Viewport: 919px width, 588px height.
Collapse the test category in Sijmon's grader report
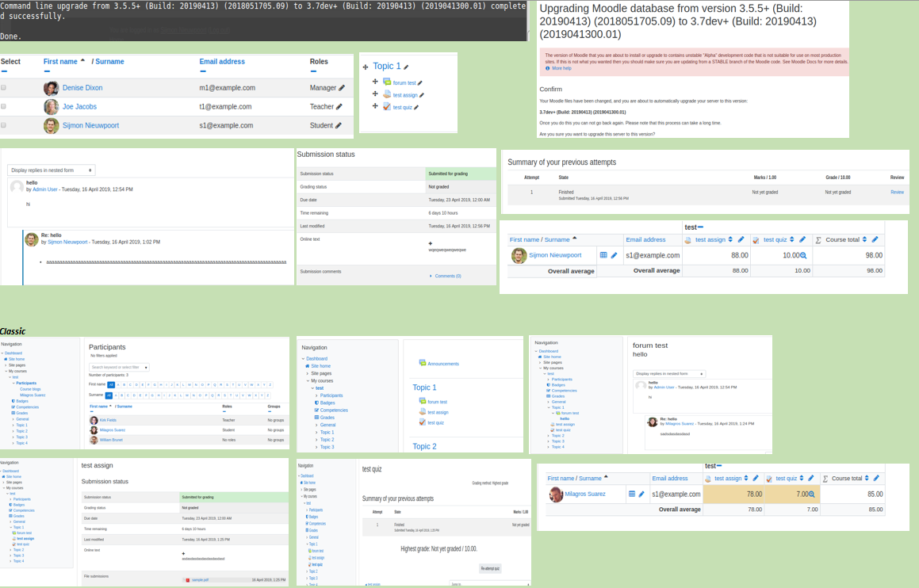pos(700,227)
